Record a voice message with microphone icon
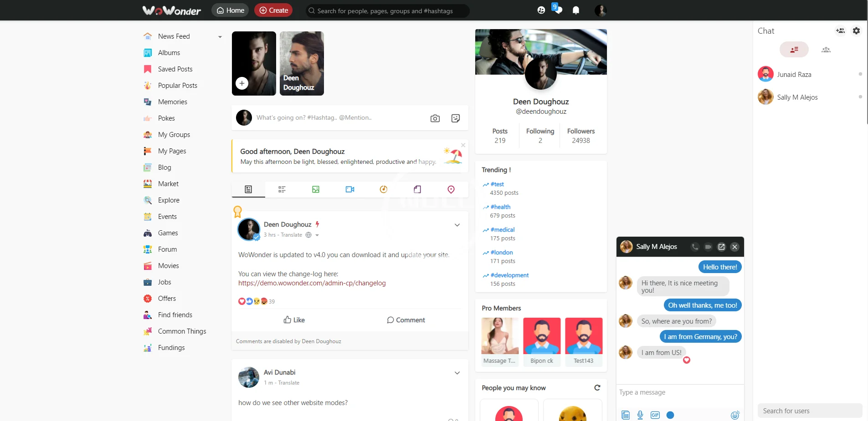This screenshot has width=868, height=421. pos(640,415)
